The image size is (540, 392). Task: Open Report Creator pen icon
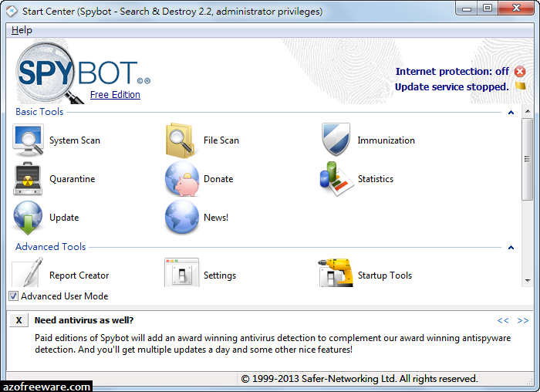coord(28,272)
